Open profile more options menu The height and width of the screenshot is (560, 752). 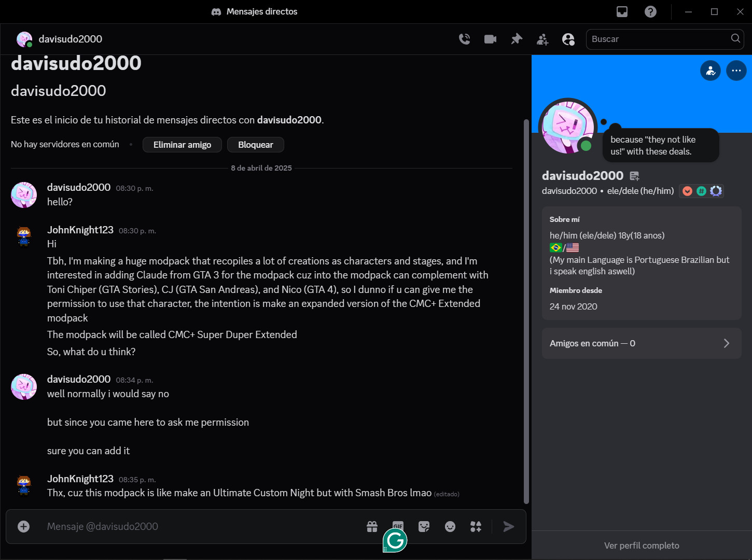[736, 71]
